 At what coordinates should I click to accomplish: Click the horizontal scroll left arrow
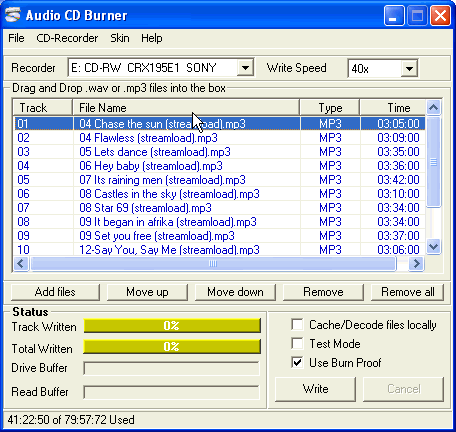click(21, 264)
